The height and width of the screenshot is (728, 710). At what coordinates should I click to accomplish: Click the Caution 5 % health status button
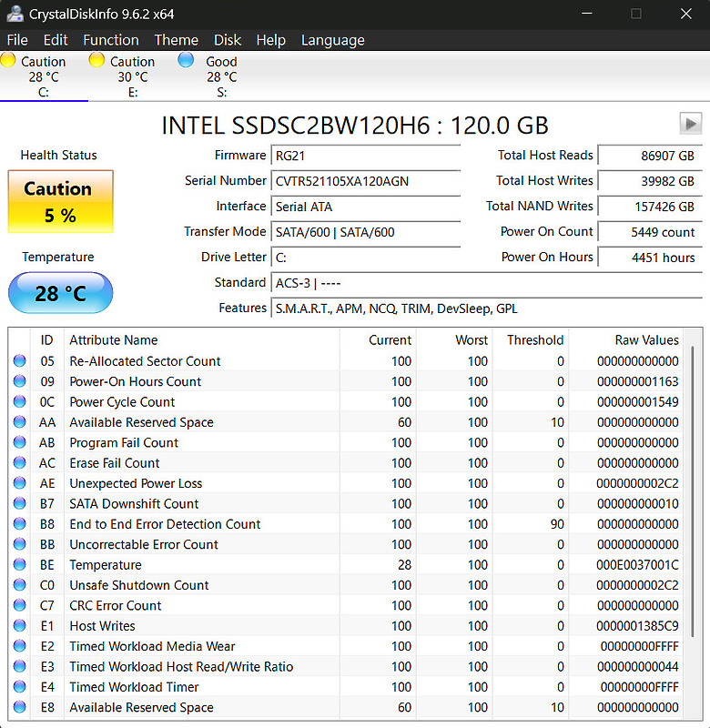(x=60, y=201)
